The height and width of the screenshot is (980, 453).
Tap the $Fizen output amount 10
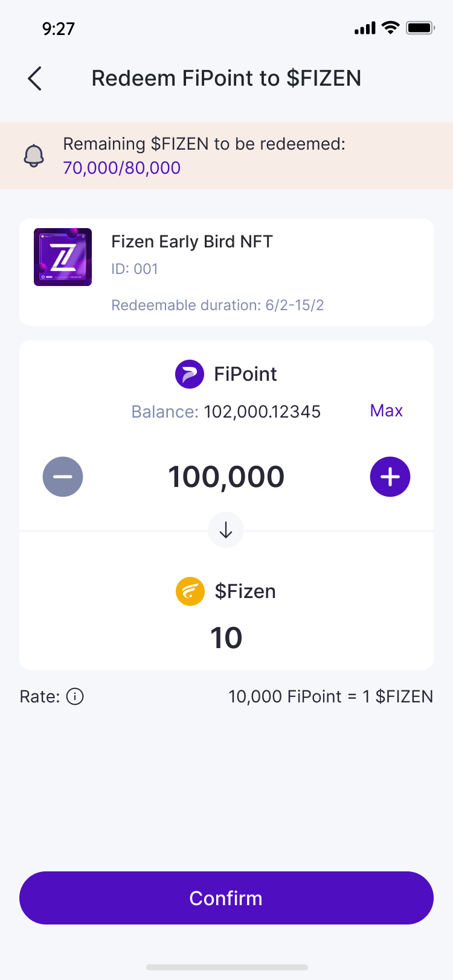click(226, 638)
